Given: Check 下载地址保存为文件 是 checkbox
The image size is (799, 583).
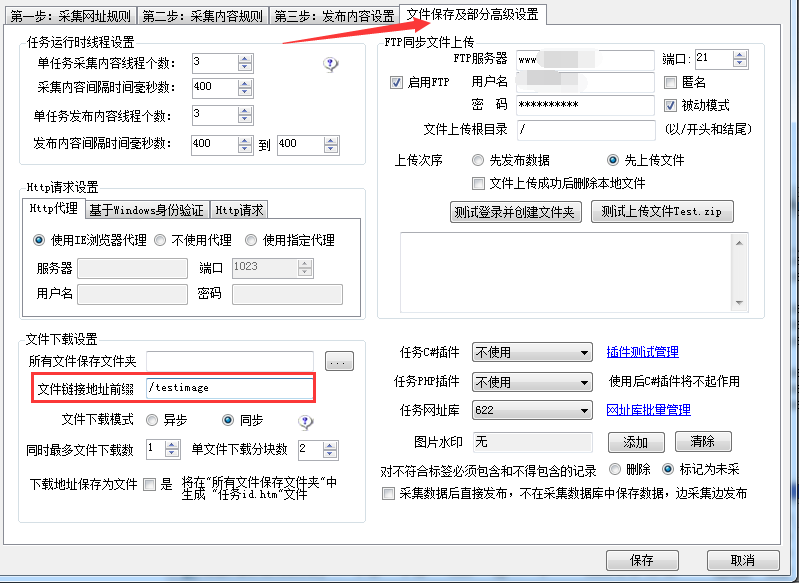Looking at the screenshot, I should [x=149, y=484].
